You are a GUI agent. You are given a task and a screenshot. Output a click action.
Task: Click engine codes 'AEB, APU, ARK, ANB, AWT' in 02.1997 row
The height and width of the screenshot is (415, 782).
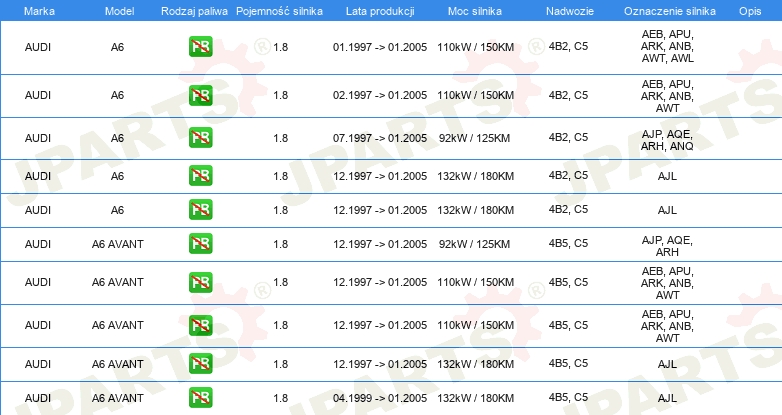tap(667, 96)
